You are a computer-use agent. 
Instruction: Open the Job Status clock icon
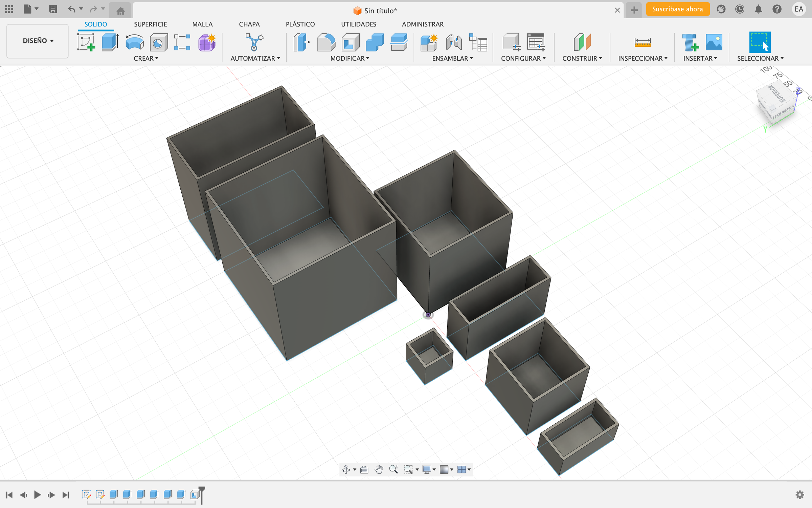click(x=740, y=9)
